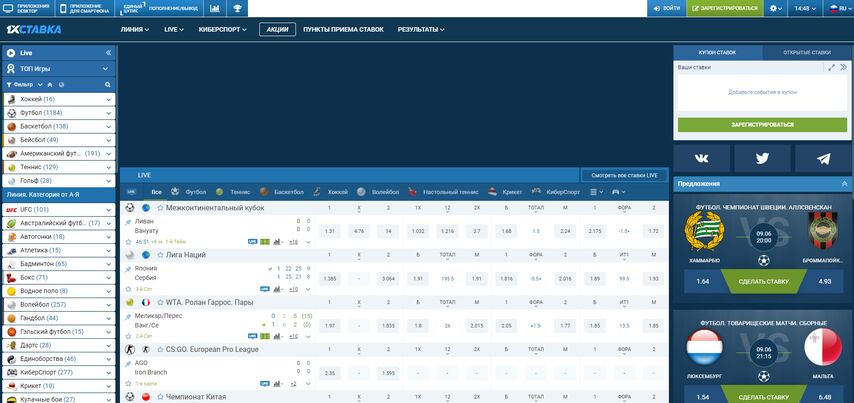Expand +16 more markets for Ливан–Вануату
This screenshot has width=854, height=403.
tap(293, 242)
